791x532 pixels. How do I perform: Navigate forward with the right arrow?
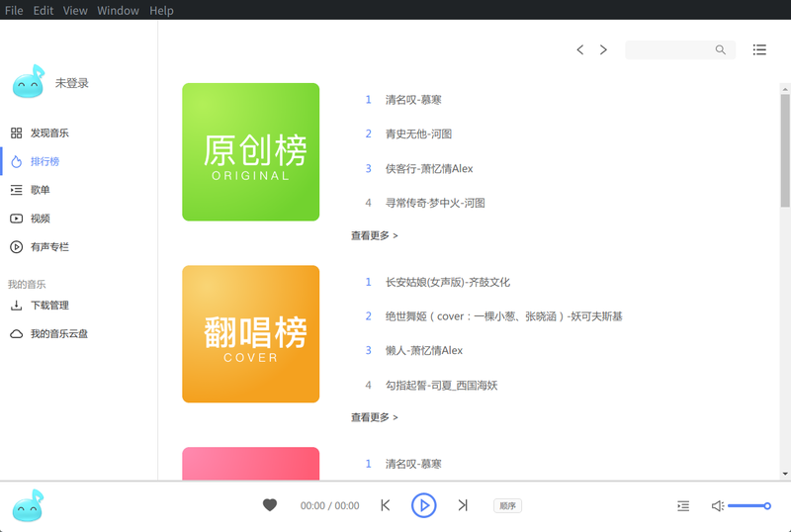coord(603,49)
